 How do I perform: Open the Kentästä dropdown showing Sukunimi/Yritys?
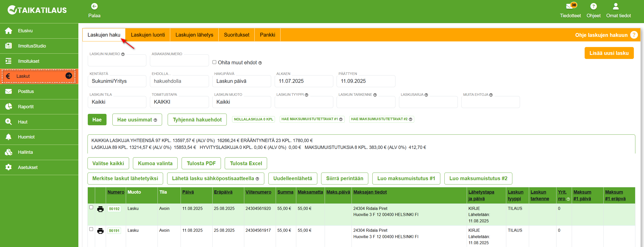click(117, 81)
